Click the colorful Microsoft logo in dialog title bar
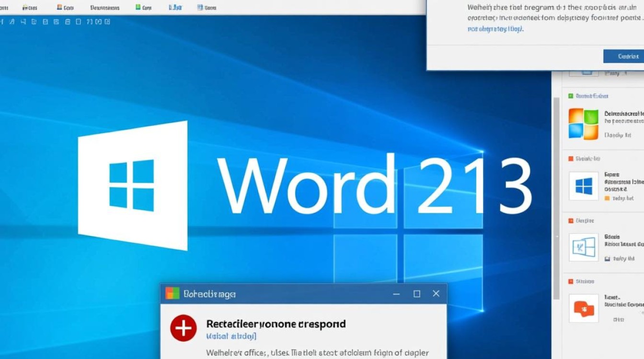 click(x=172, y=293)
